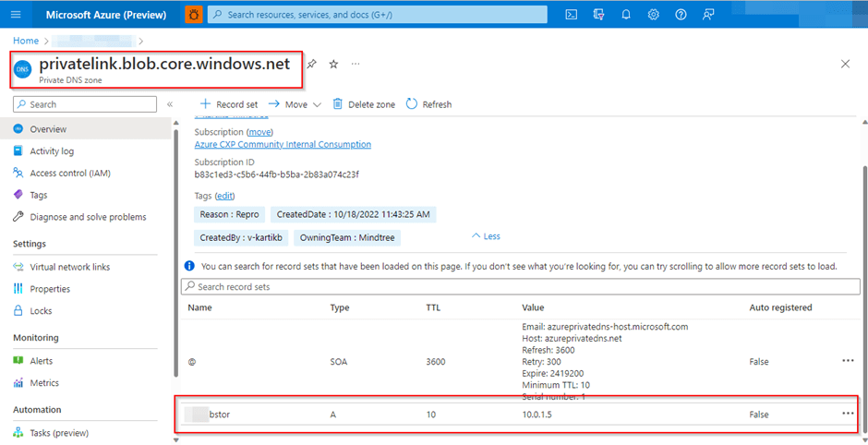Image resolution: width=868 pixels, height=445 pixels.
Task: Click in the left menu Search box
Action: [85, 104]
